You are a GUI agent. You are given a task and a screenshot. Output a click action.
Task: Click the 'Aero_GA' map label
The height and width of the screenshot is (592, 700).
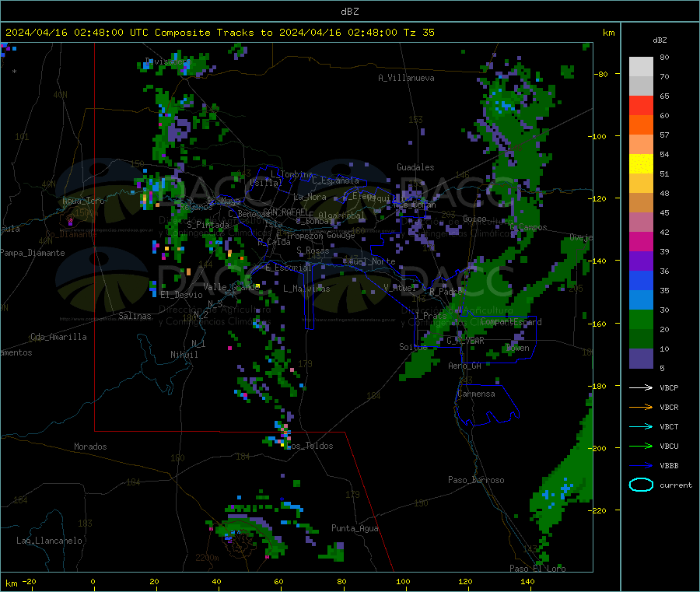(x=465, y=366)
